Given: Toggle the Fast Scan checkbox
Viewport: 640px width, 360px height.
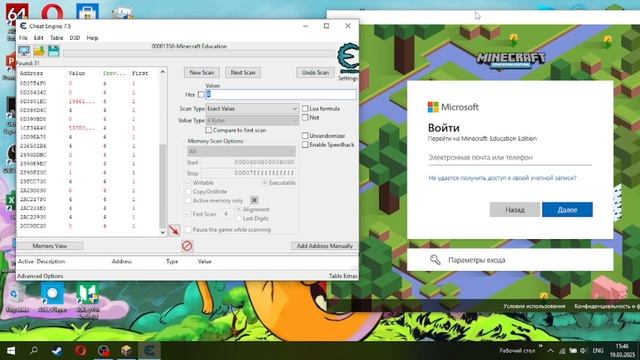Looking at the screenshot, I should (x=189, y=213).
